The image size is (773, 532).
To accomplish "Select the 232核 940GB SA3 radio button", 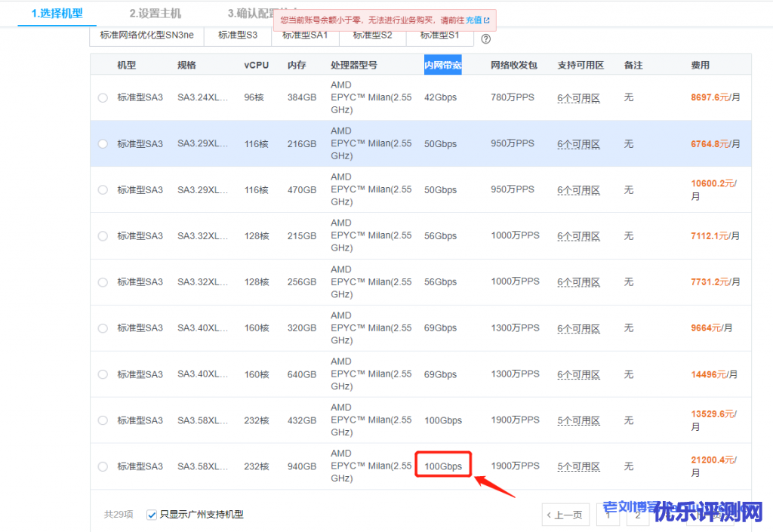I will 103,466.
